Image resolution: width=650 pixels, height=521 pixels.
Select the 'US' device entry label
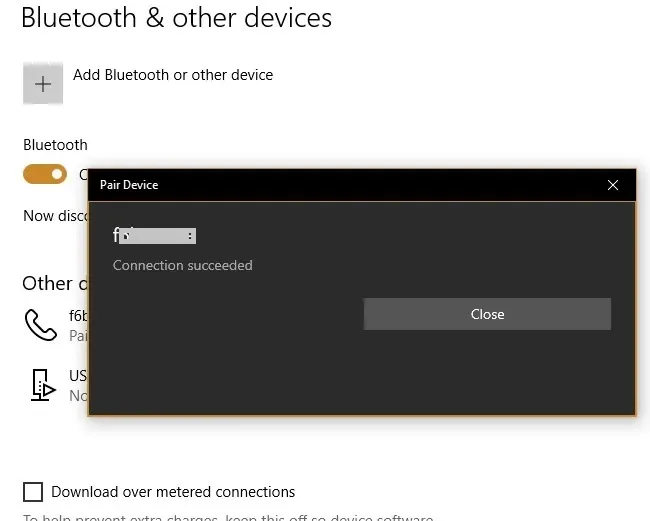tap(78, 376)
